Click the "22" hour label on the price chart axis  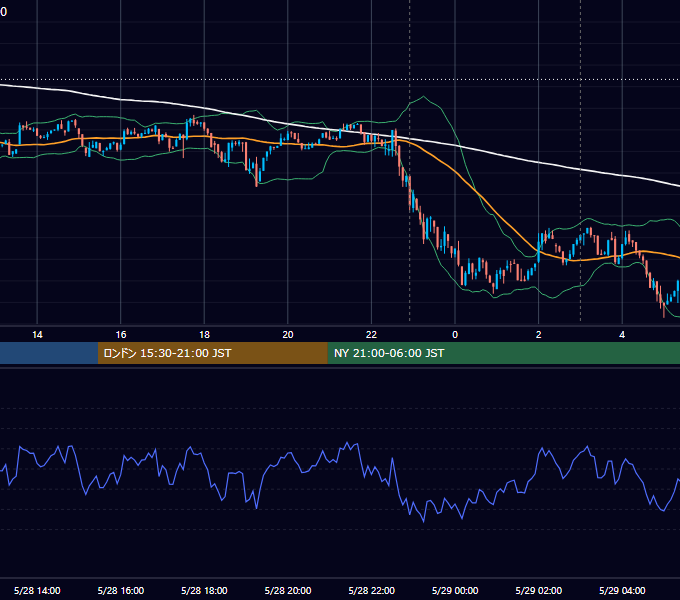point(371,335)
